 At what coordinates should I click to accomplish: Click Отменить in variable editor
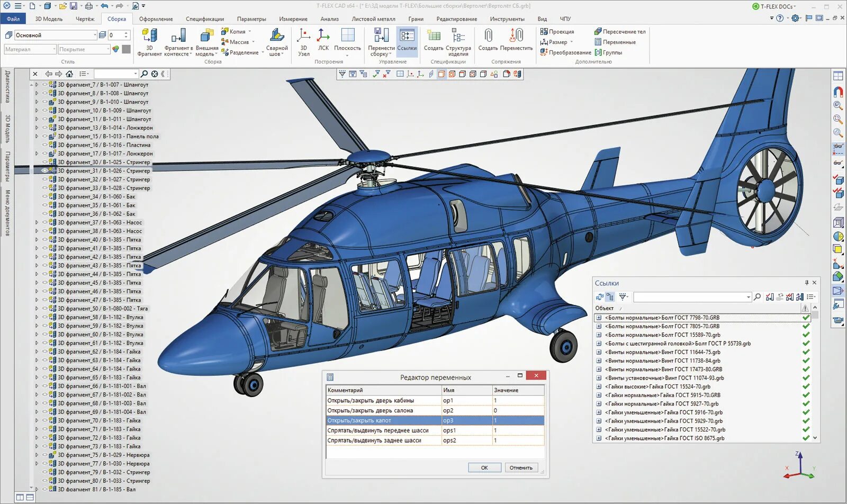point(521,467)
